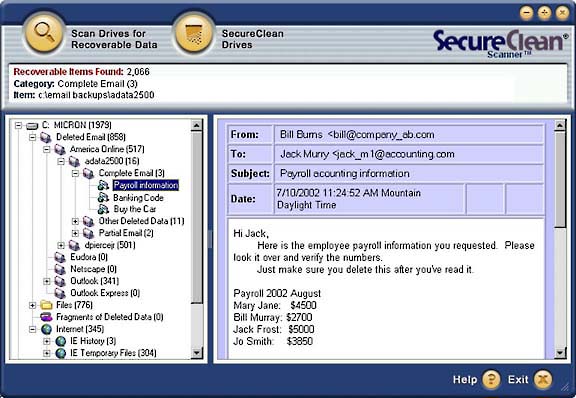This screenshot has height=398, width=576.
Task: Click the Help text button
Action: 465,380
